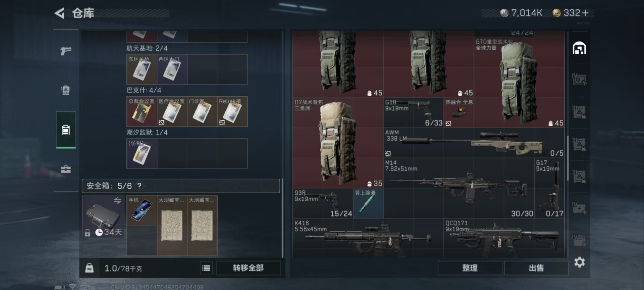The width and height of the screenshot is (644, 290).
Task: Select the main warehouse home icon
Action: pyautogui.click(x=579, y=48)
